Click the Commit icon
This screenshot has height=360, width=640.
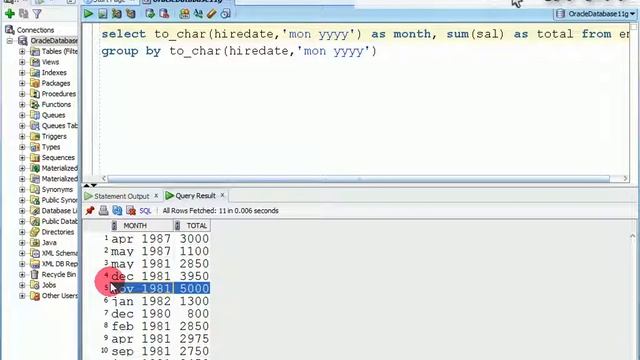click(150, 14)
